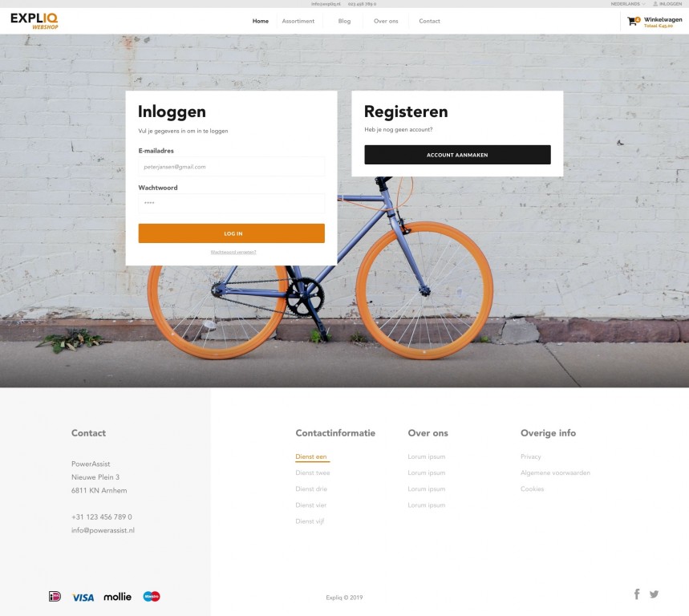The image size is (689, 616).
Task: Go to the Blog menu item
Action: (345, 21)
